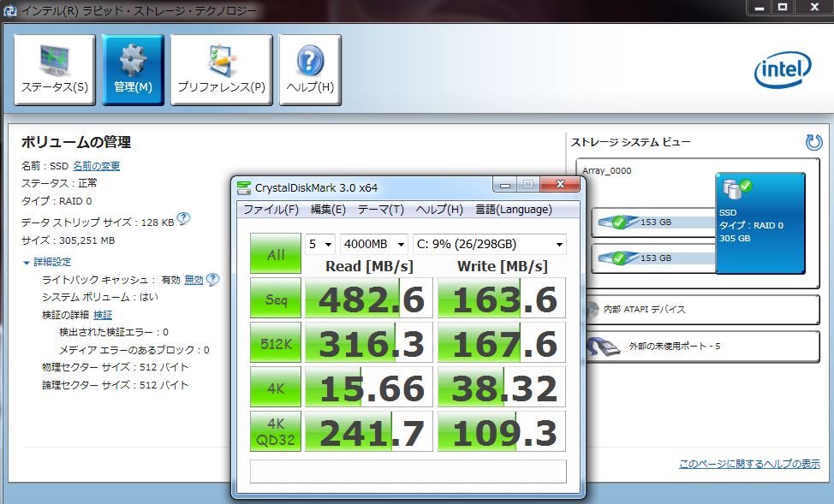The image size is (834, 504).
Task: Select the second 153 GB disk
Action: 653,258
